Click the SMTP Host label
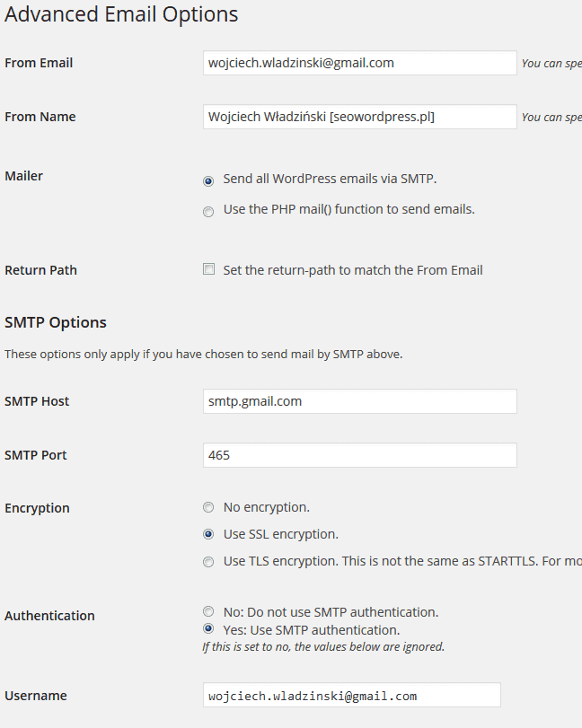The image size is (582, 728). 37,401
